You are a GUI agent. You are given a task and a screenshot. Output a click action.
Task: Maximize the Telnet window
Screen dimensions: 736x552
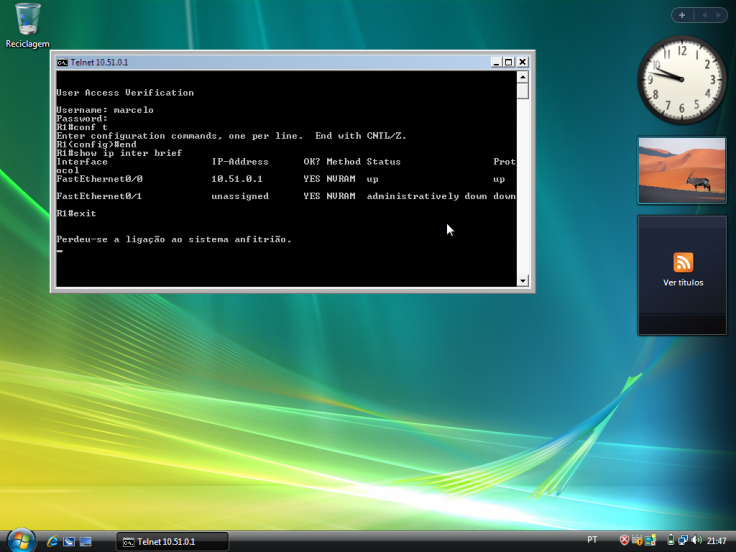[x=508, y=62]
